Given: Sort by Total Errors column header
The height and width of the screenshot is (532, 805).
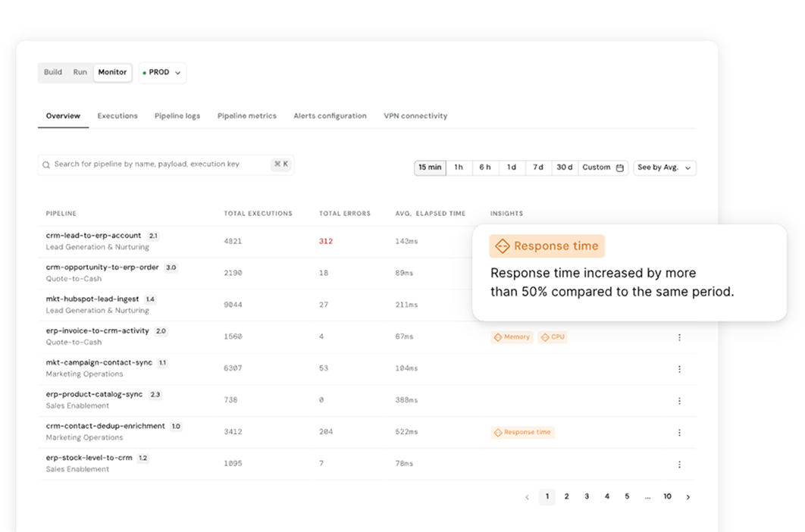Looking at the screenshot, I should coord(345,214).
